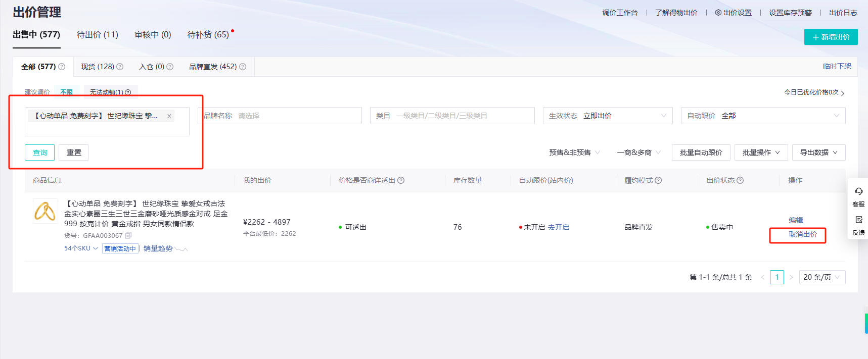868x359 pixels.
Task: Click help icon next to 出价状态 column
Action: [x=740, y=180]
